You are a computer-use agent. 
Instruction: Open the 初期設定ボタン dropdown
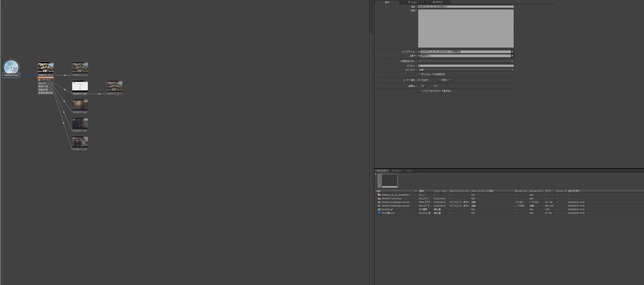point(512,61)
